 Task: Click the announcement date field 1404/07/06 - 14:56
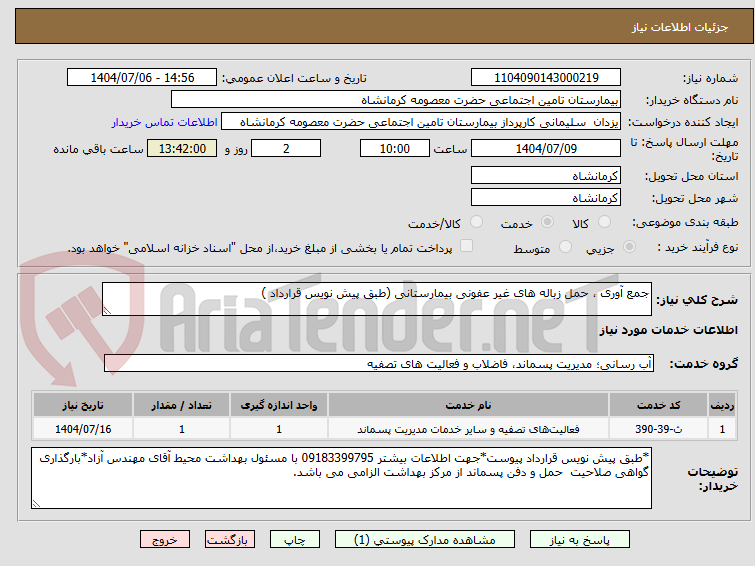click(x=142, y=78)
